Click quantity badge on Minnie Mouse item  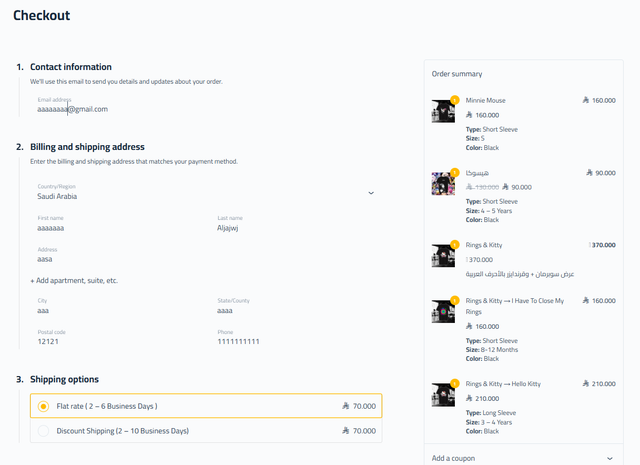pos(454,100)
